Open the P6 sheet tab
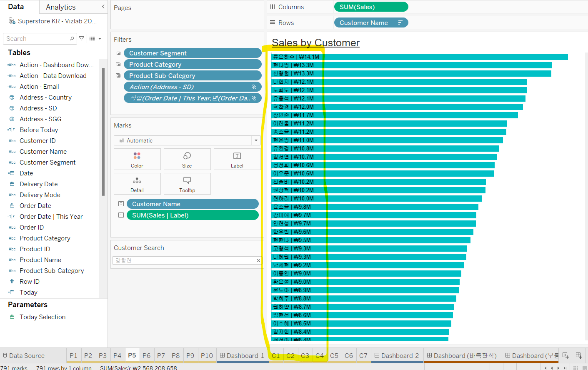 [x=146, y=355]
